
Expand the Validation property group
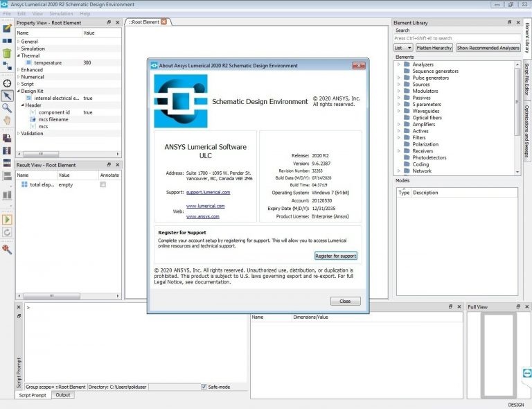[18, 133]
